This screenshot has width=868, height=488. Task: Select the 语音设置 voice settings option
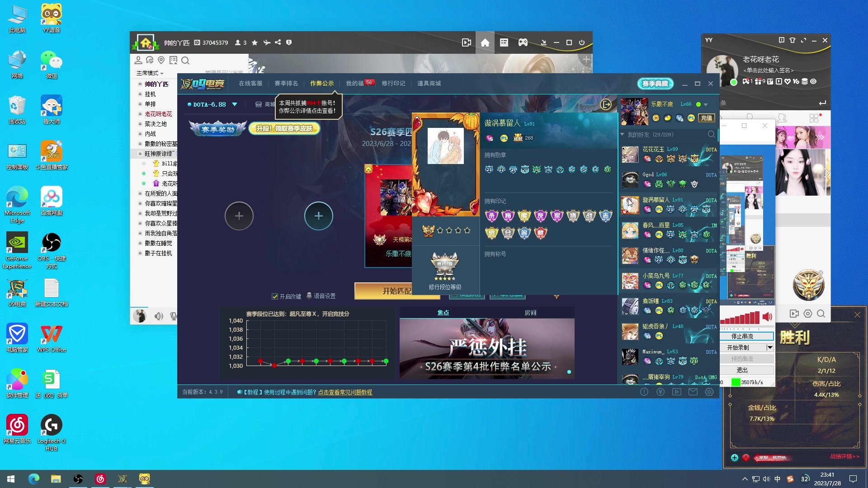321,296
